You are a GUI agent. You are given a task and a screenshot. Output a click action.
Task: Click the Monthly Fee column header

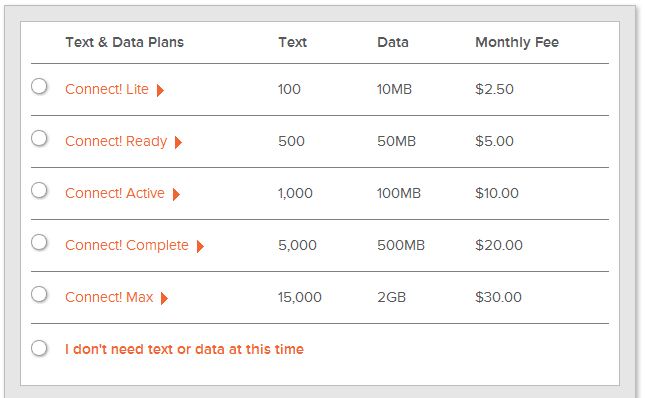(x=517, y=42)
